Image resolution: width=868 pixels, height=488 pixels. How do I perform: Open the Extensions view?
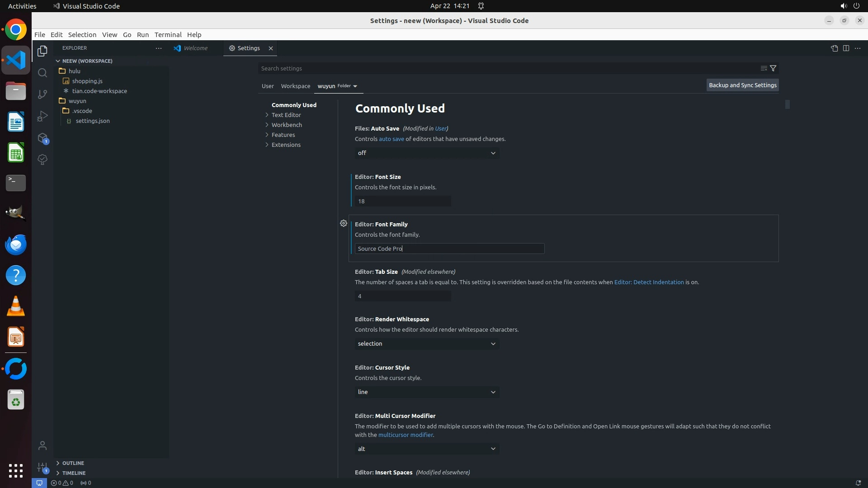[42, 138]
